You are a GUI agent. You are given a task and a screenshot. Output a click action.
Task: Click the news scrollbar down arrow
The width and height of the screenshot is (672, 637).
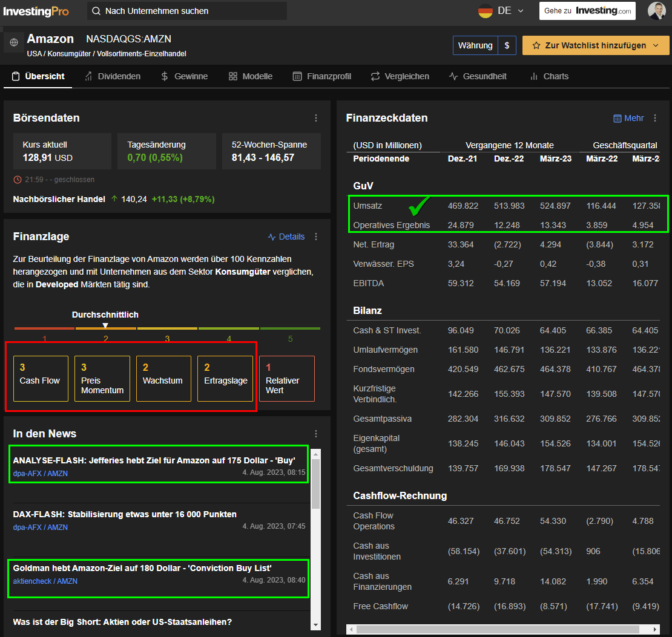[x=315, y=625]
